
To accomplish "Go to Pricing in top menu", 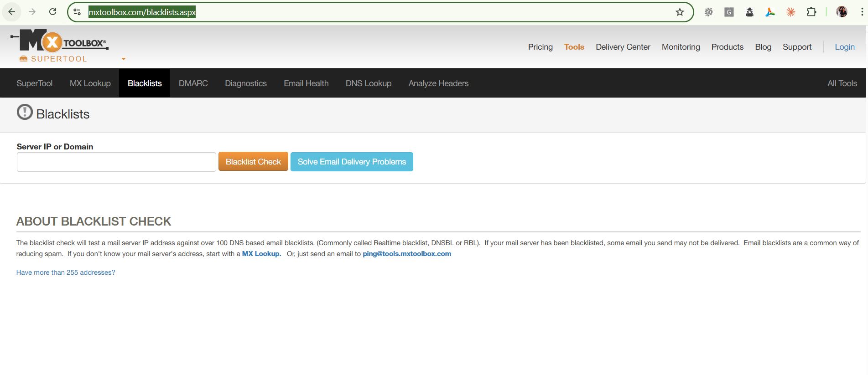I will point(540,47).
